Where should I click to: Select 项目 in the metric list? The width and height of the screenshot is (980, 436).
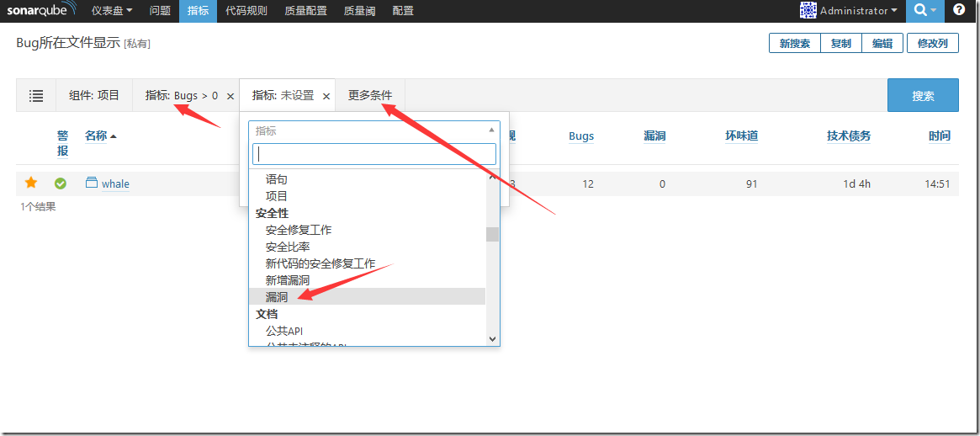368,196
